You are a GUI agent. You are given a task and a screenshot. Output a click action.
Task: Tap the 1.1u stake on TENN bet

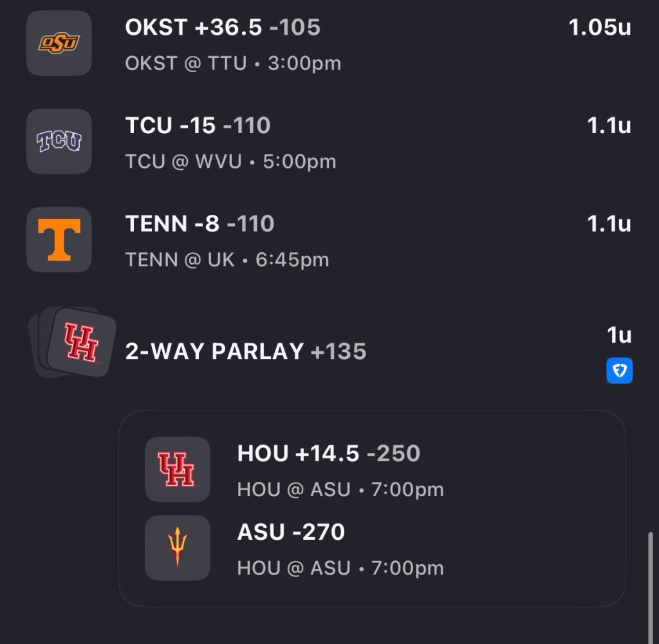(609, 224)
